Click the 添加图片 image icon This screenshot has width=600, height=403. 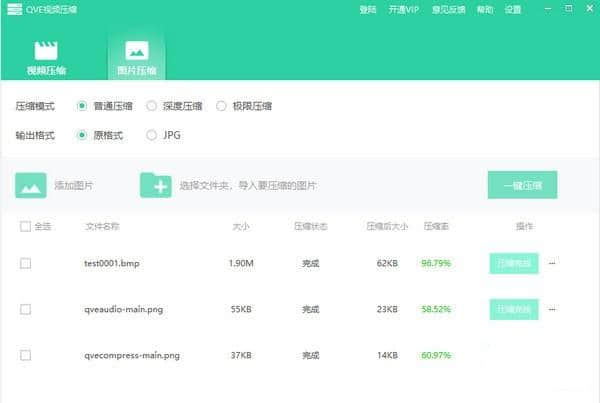(31, 185)
